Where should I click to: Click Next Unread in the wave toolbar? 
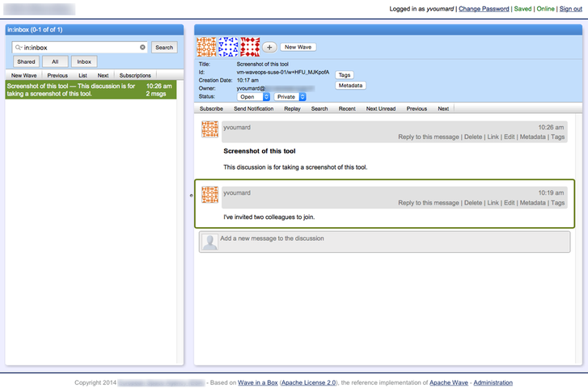(x=380, y=108)
